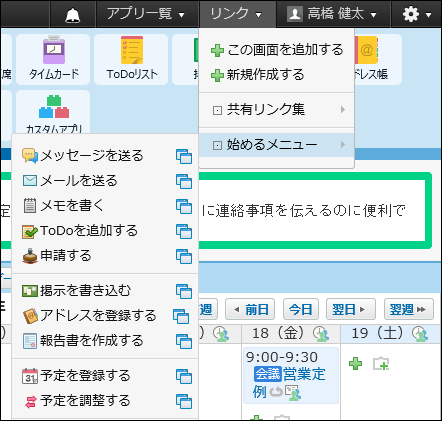Click group-day icon next to 18 (金)

pos(321,334)
